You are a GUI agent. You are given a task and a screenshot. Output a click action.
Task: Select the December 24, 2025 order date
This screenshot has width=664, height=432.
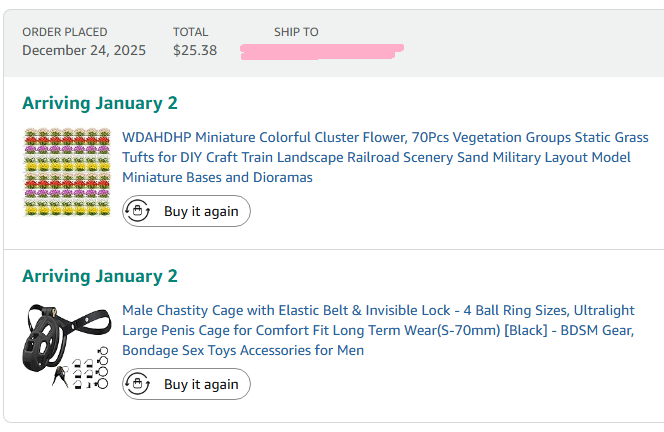tap(84, 50)
